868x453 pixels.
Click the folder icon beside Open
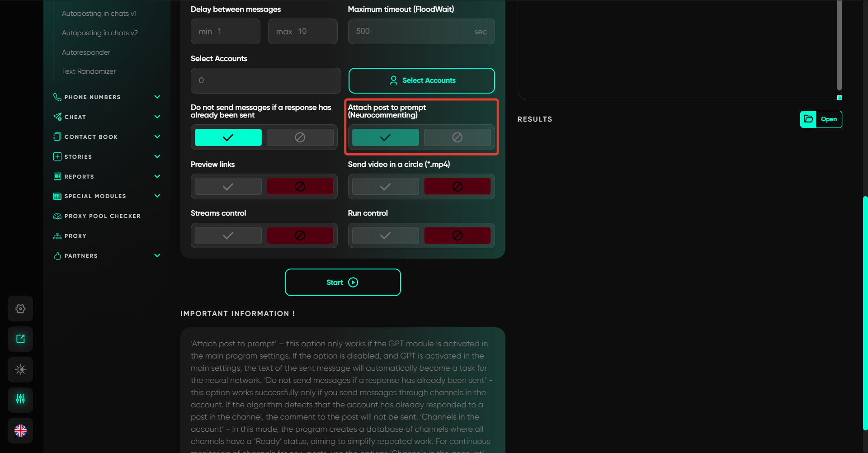808,119
